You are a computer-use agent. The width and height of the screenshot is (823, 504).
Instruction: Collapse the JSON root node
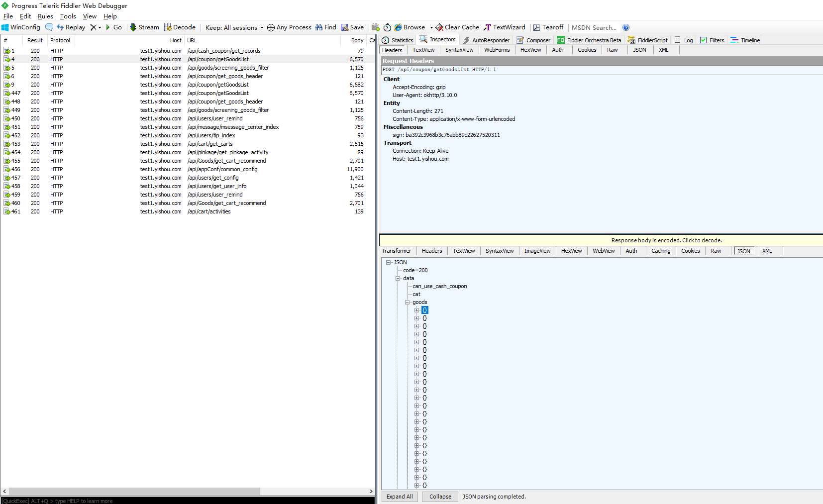tap(389, 262)
